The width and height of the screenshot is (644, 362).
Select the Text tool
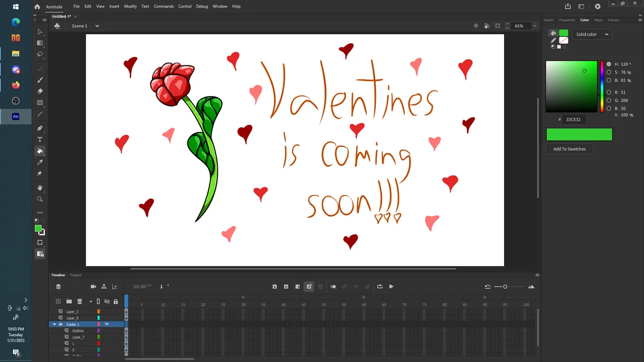coord(40,139)
